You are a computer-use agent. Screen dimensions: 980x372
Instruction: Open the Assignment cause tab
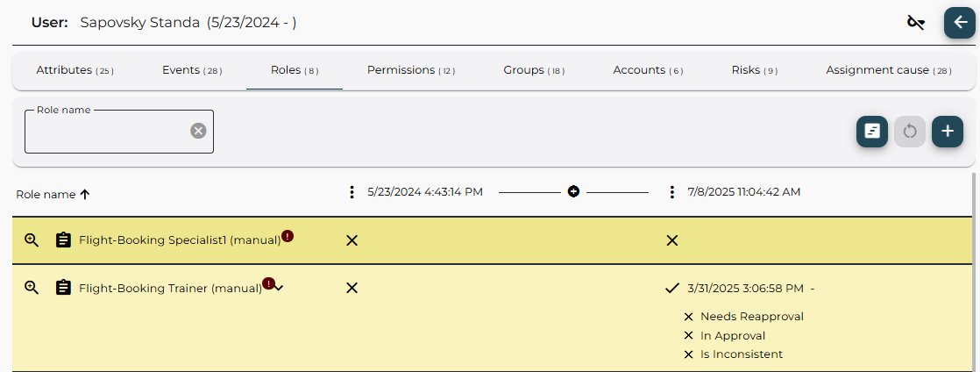(887, 70)
